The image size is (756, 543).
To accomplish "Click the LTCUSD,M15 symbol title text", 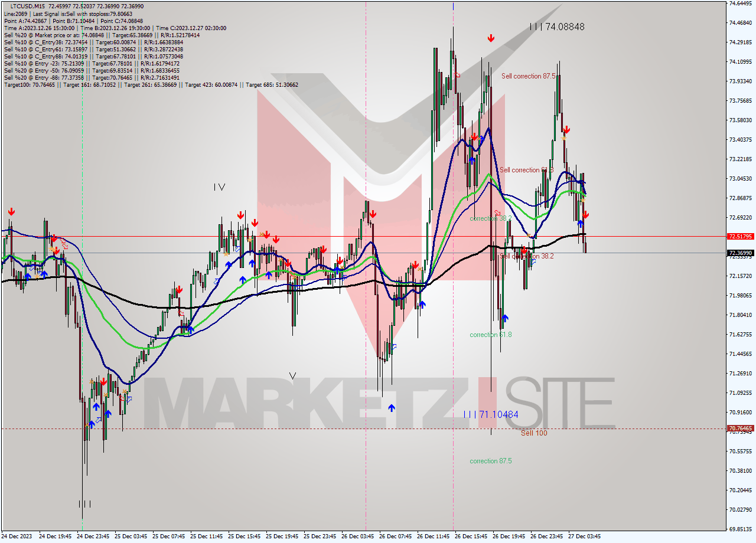I will point(27,6).
